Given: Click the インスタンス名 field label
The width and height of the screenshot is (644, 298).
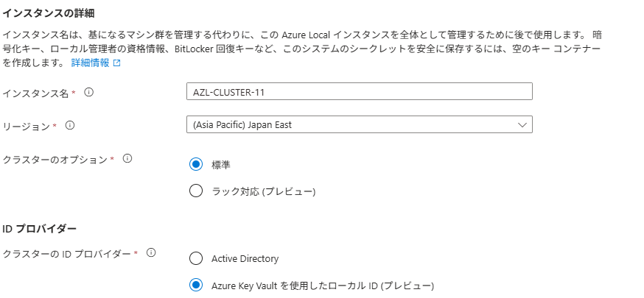Looking at the screenshot, I should pos(37,93).
